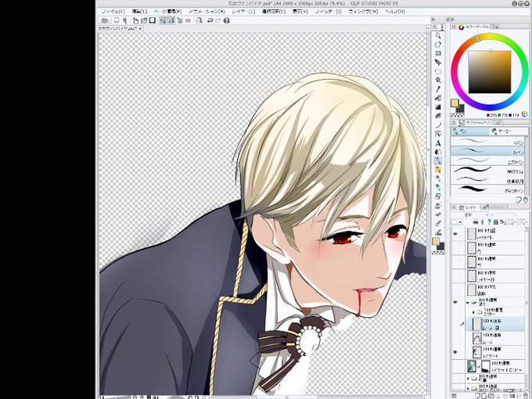Select the curve line Figure tool
The image size is (532, 399).
438,125
